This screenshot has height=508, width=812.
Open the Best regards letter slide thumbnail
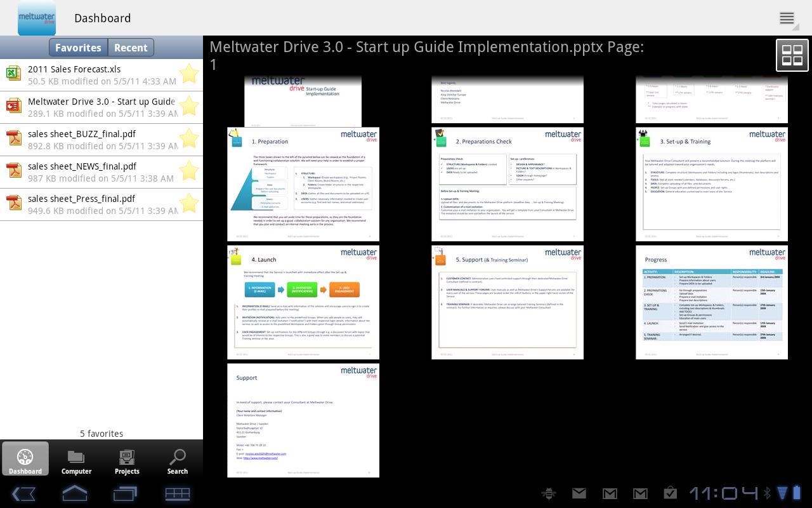[507, 99]
